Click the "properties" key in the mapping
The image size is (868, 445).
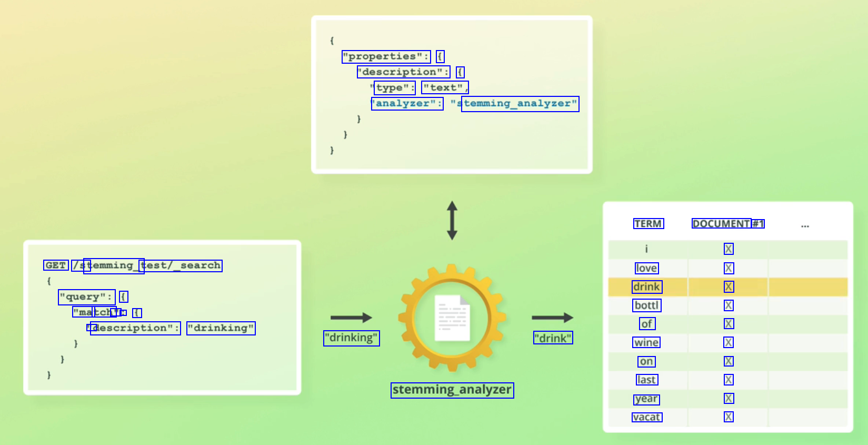pyautogui.click(x=386, y=56)
